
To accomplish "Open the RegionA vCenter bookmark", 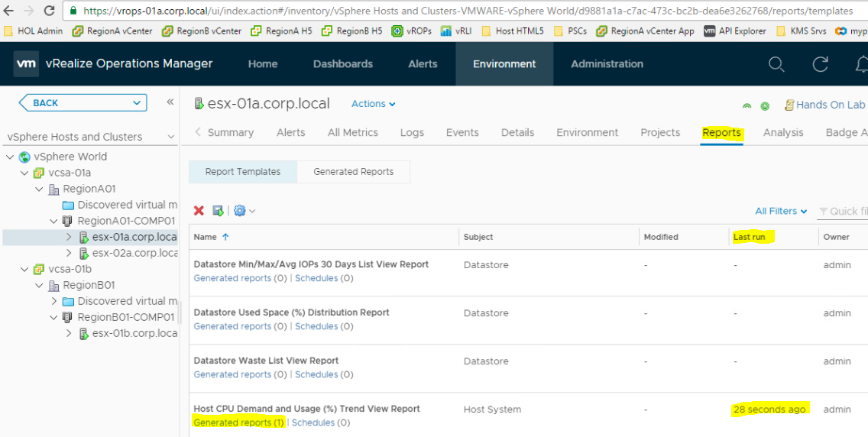I will (x=112, y=31).
